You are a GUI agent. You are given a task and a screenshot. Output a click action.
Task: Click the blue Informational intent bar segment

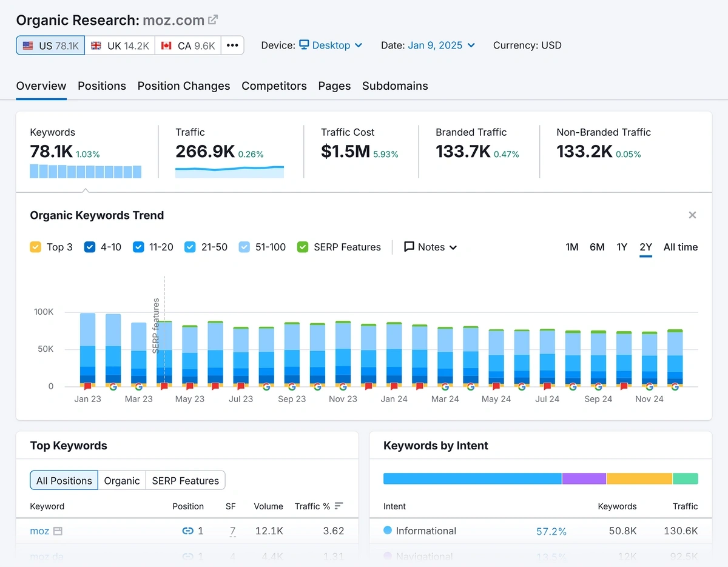(473, 478)
